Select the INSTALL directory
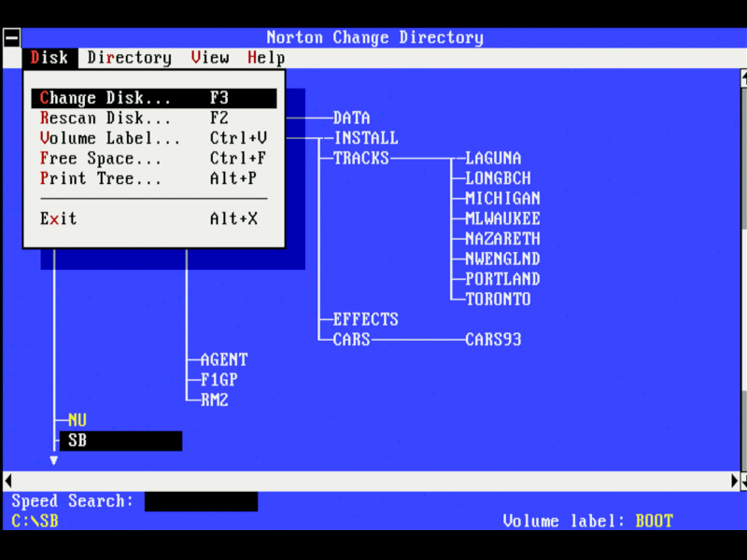747x560 pixels. [x=366, y=138]
